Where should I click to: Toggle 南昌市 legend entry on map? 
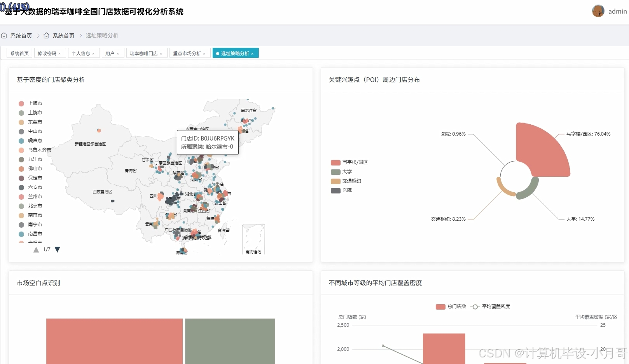[30, 234]
